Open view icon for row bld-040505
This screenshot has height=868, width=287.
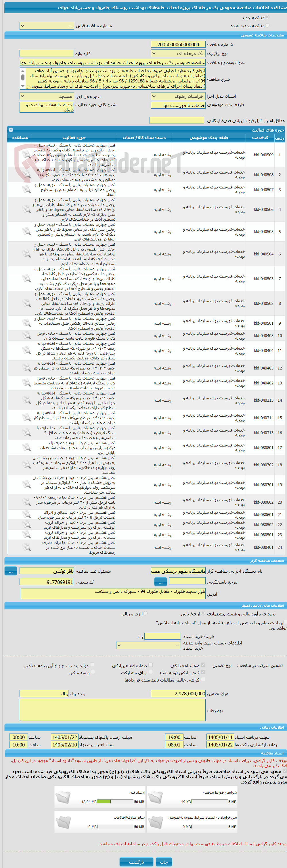coord(26,232)
